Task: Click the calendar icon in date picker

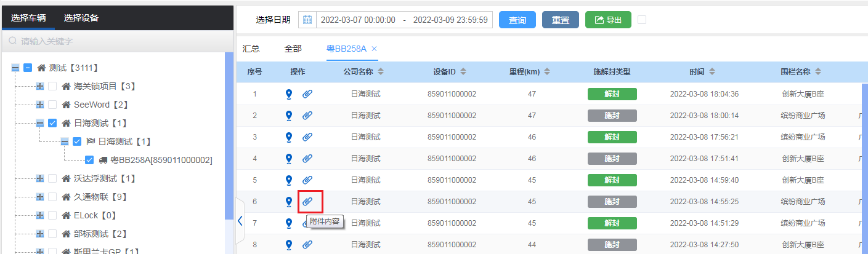Action: click(x=307, y=20)
